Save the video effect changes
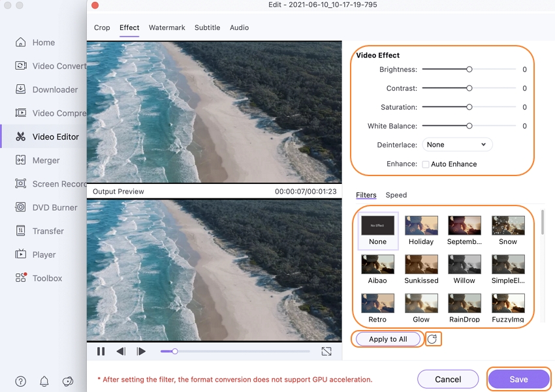The width and height of the screenshot is (555, 392). pyautogui.click(x=518, y=380)
